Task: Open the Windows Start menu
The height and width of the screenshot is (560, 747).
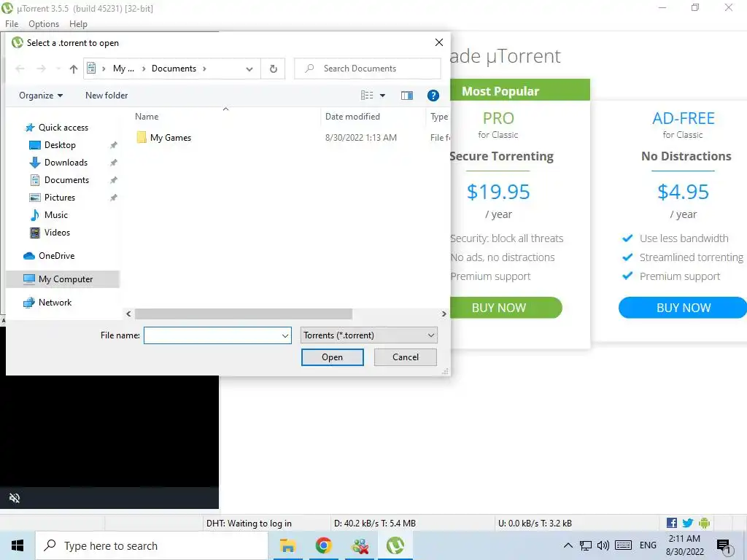Action: tap(18, 545)
